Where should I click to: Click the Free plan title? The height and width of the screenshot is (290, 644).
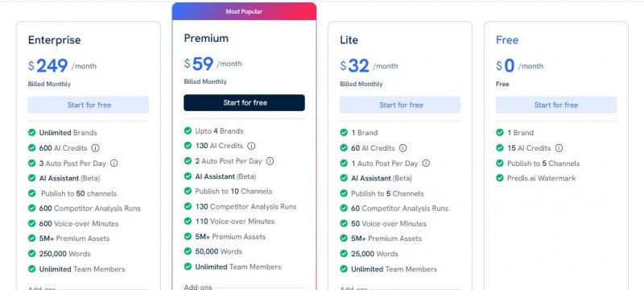[507, 39]
